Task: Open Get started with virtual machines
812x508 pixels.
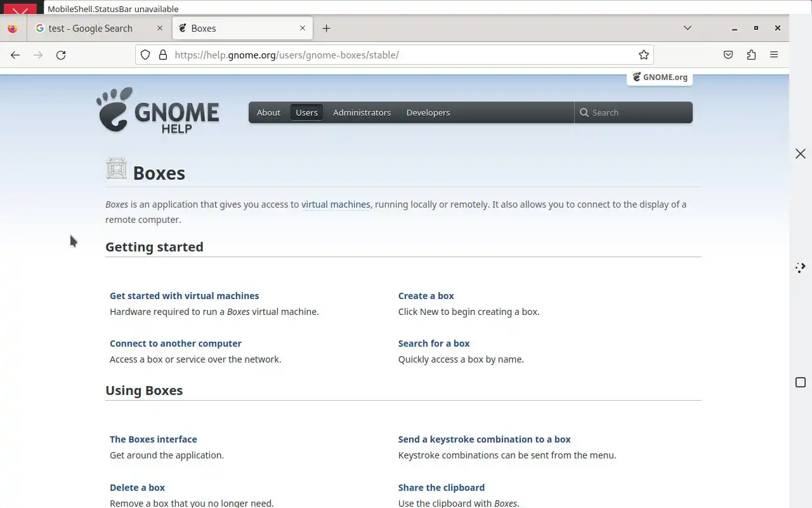Action: (x=185, y=296)
